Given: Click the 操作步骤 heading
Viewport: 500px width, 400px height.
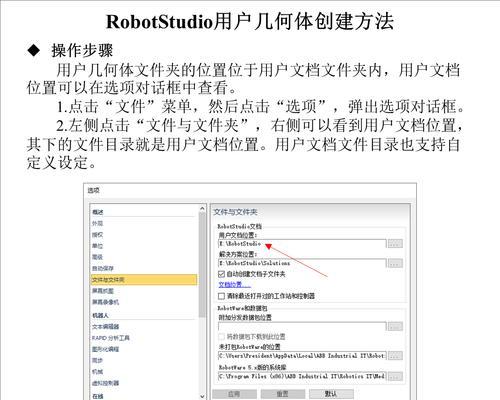Looking at the screenshot, I should [x=82, y=51].
